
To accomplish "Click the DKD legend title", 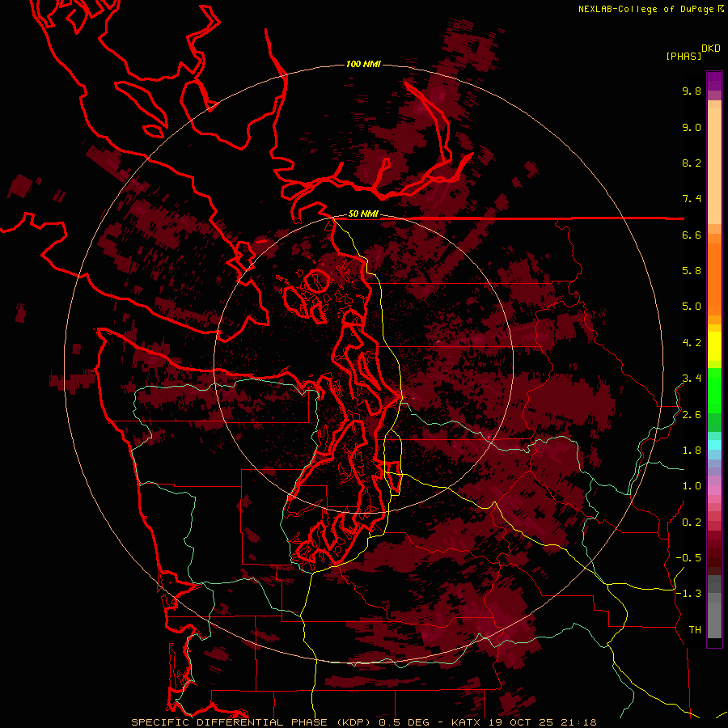I will point(711,49).
